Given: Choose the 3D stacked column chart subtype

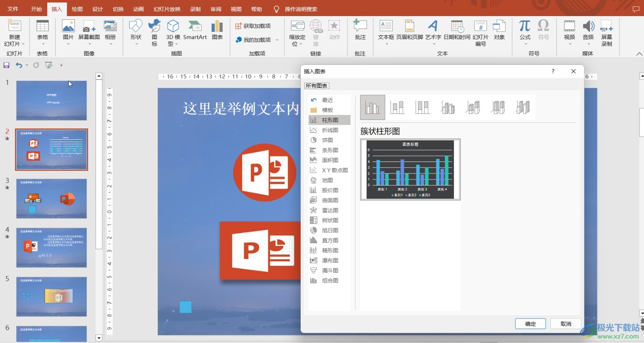Looking at the screenshot, I should click(473, 107).
